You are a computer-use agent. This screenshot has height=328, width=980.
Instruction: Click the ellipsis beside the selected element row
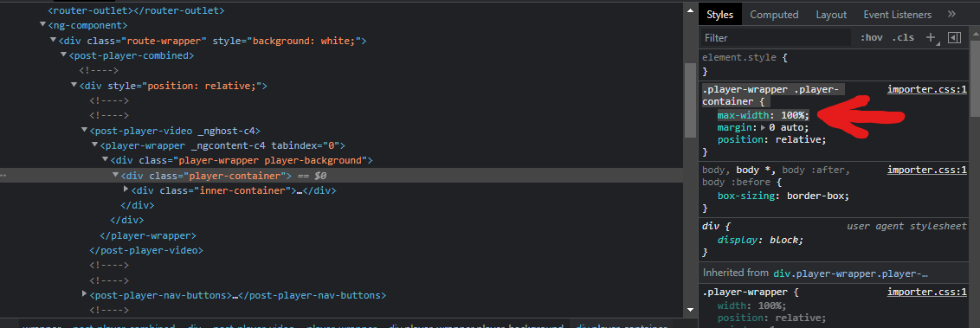point(3,176)
